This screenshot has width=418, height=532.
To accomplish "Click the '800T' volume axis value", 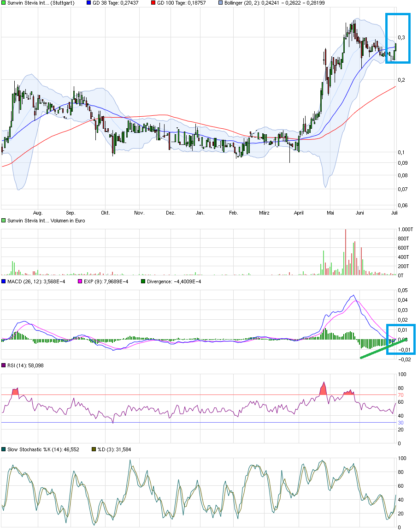I will (403, 239).
